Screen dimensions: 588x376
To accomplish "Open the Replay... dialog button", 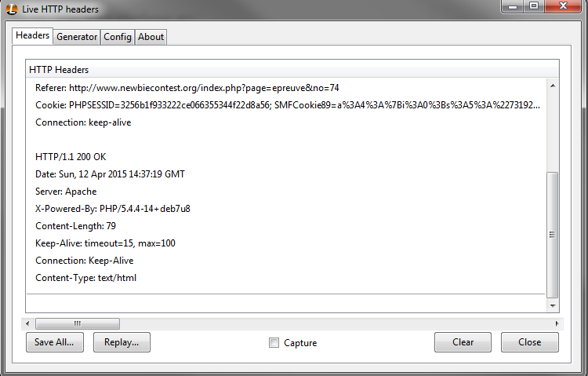I will [x=122, y=342].
